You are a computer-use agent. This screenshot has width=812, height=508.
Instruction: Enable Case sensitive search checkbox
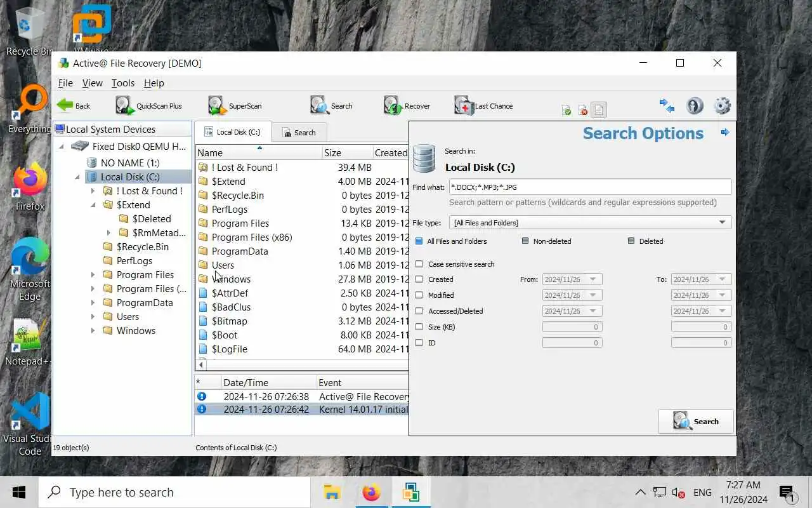pyautogui.click(x=419, y=264)
